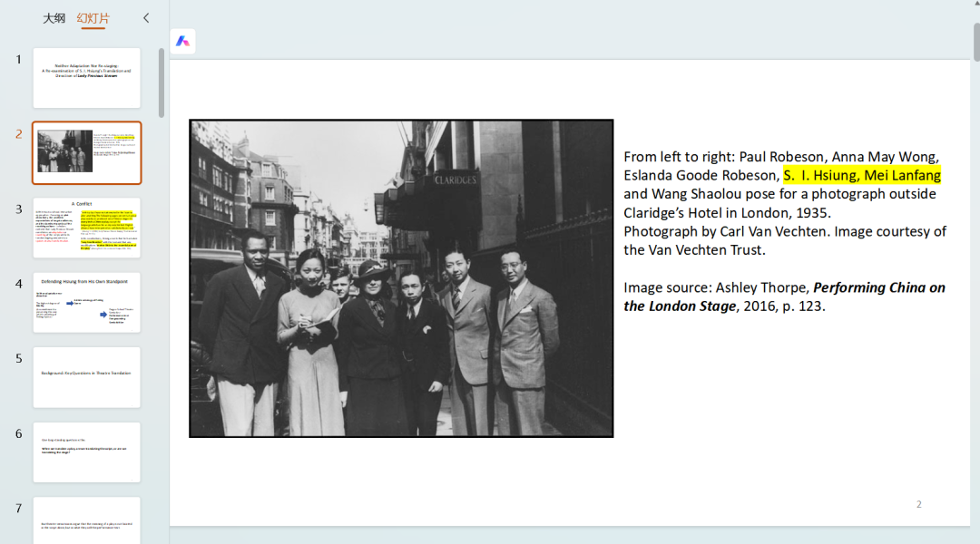Select slide 2 thumbnail with the photograph
This screenshot has height=544, width=980.
pyautogui.click(x=87, y=153)
